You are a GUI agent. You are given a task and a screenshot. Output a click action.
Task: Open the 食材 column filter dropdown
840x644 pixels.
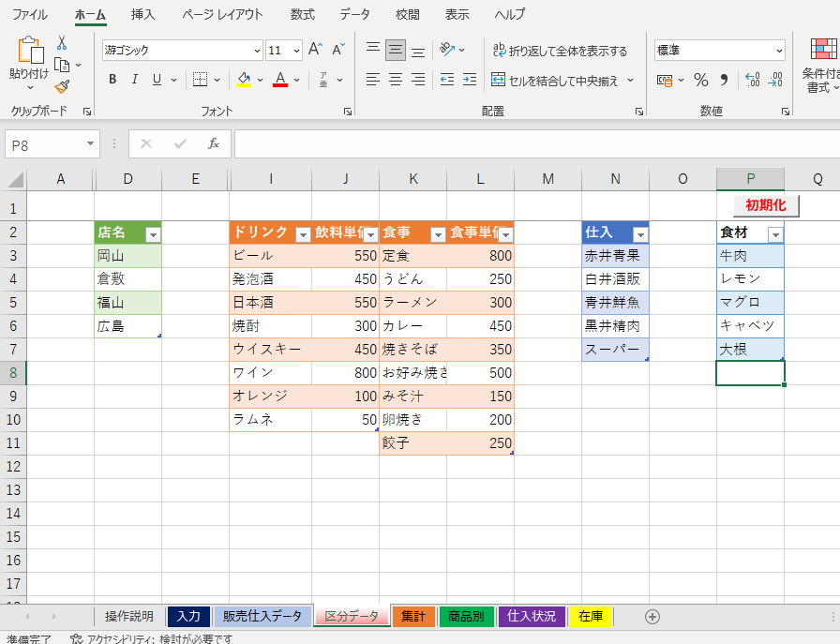coord(775,234)
